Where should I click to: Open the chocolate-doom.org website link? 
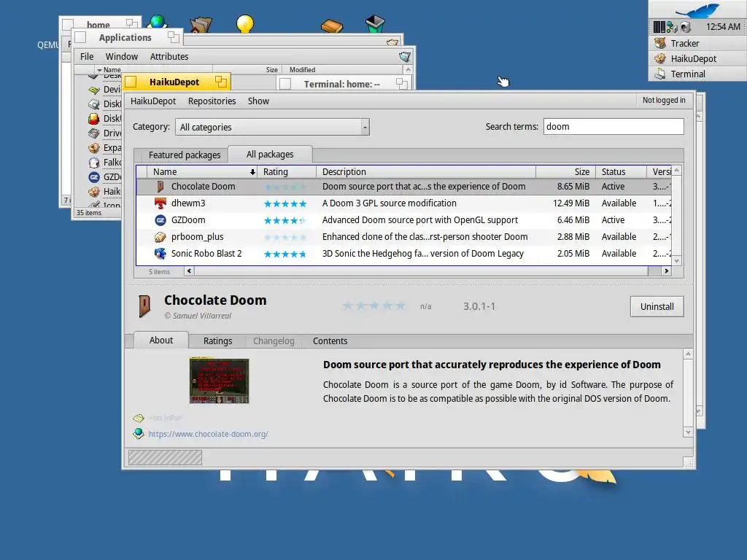coord(208,434)
